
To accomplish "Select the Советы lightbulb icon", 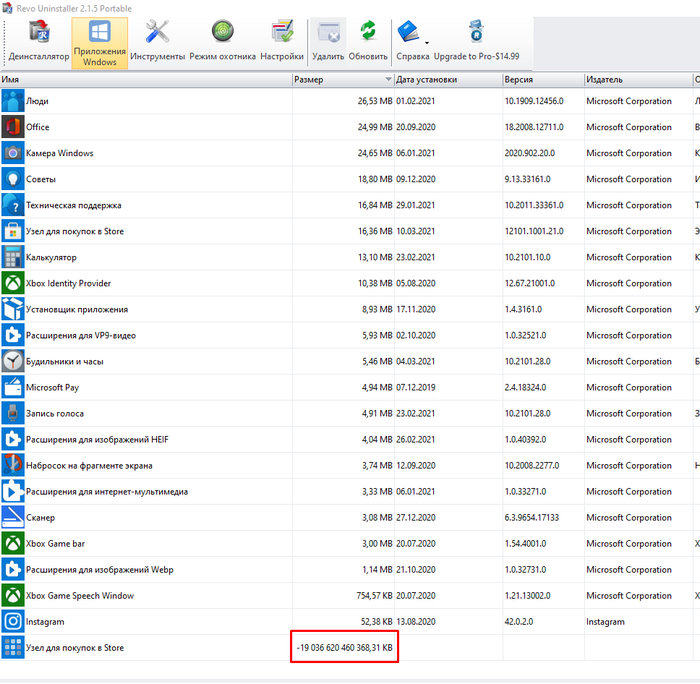I will point(13,179).
